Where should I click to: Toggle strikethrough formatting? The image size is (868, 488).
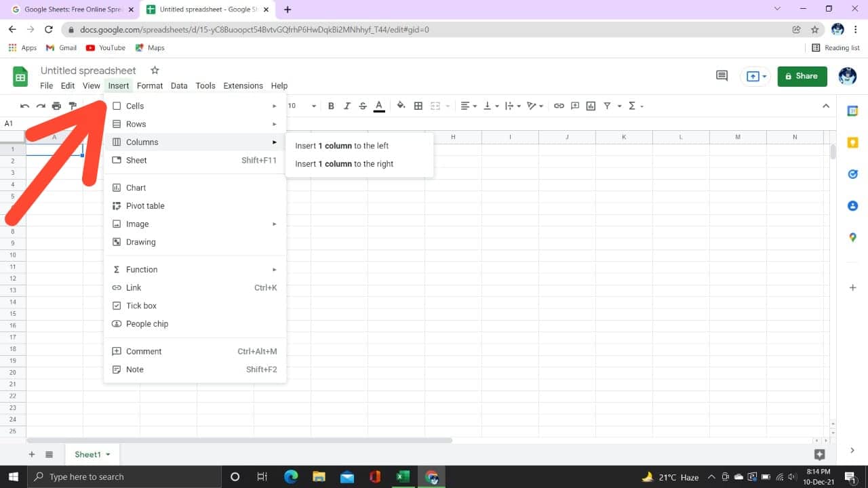(x=363, y=106)
